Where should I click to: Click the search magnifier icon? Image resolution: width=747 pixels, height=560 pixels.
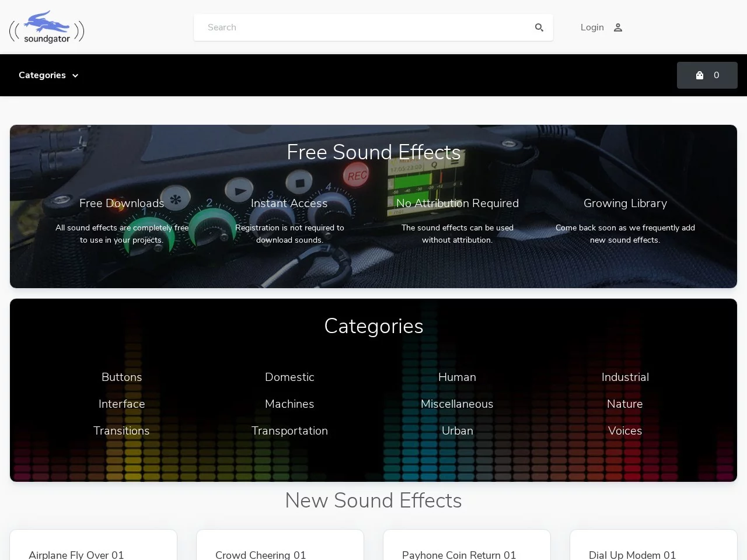coord(539,27)
